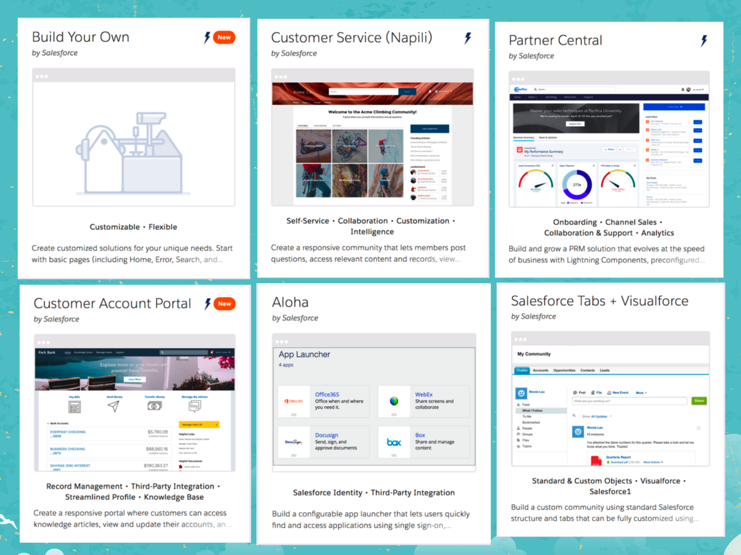The width and height of the screenshot is (741, 555).
Task: Click the Opportunities tab in Visualforce preview
Action: point(564,370)
